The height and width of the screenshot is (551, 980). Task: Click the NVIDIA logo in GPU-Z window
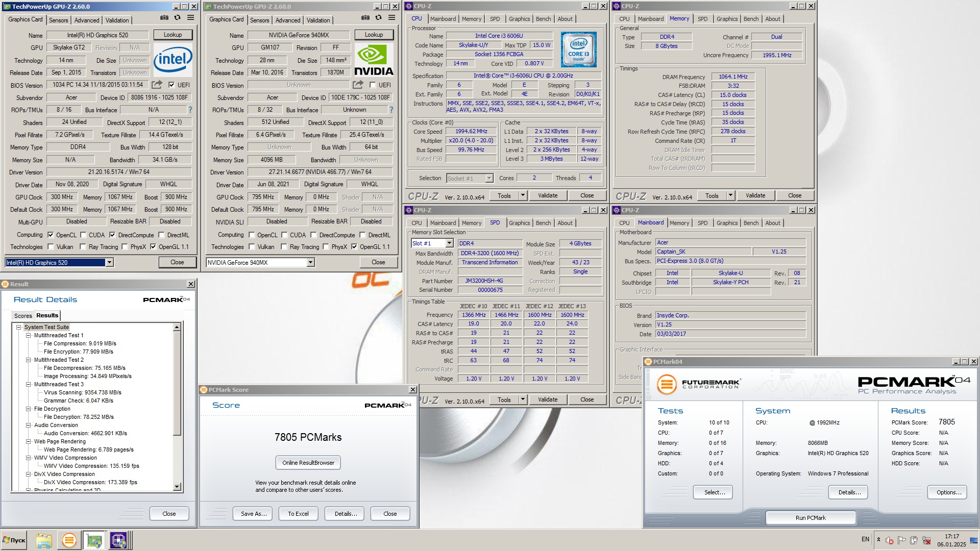[x=374, y=60]
